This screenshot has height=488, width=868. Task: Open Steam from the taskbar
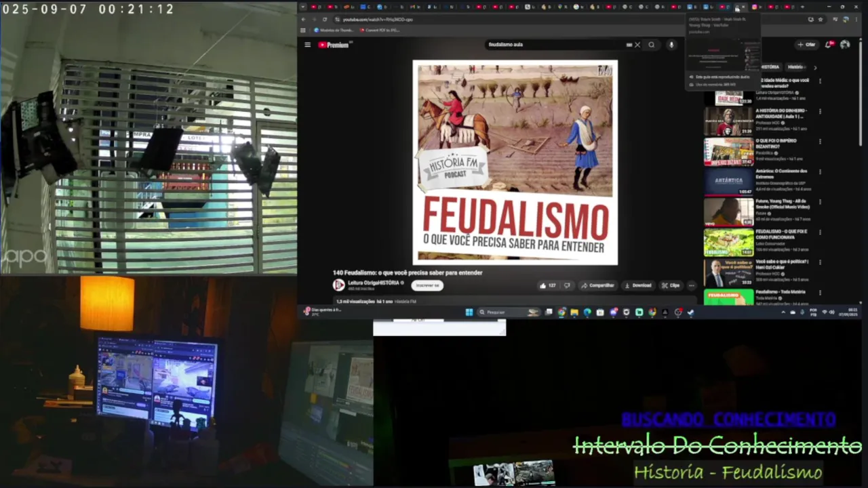[690, 312]
